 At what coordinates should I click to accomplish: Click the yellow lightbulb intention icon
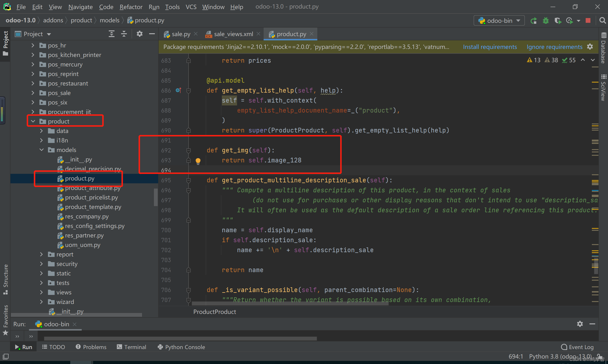pyautogui.click(x=198, y=161)
